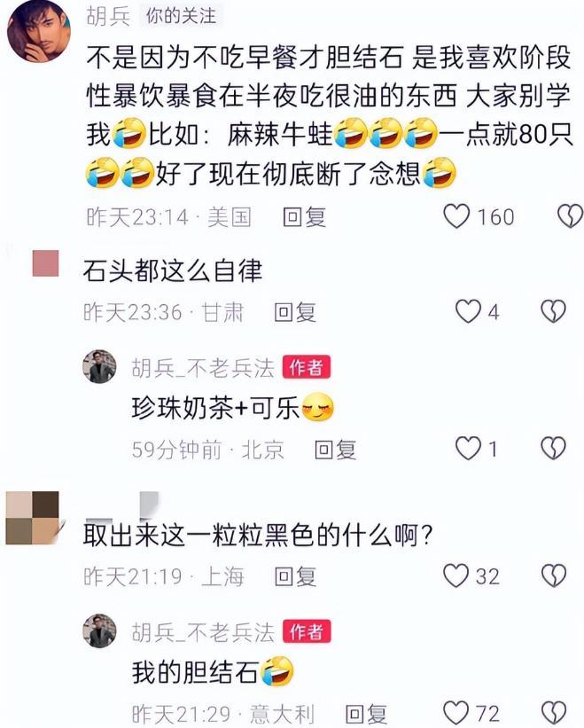Like the 我的胆结石 reply with 72 likes
The width and height of the screenshot is (584, 728).
456,713
